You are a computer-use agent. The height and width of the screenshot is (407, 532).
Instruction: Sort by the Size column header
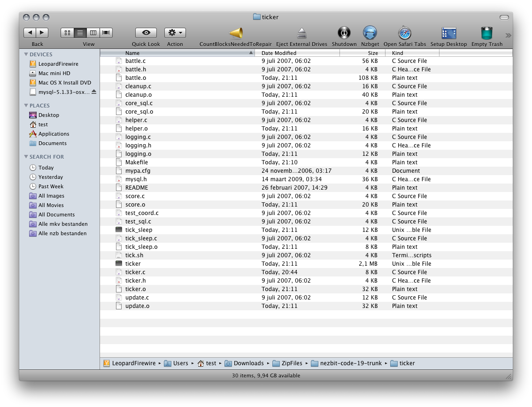tap(362, 53)
